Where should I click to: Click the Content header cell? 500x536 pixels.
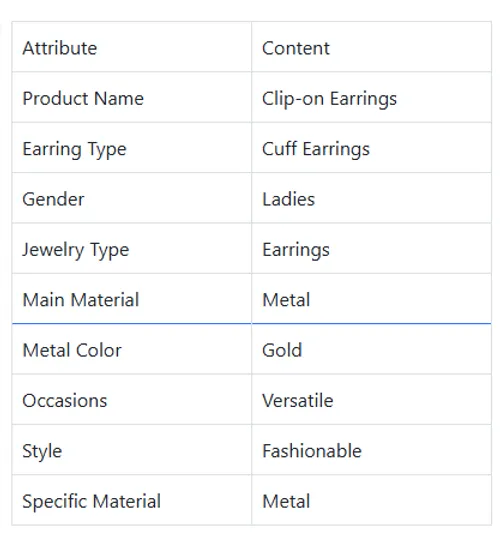[x=371, y=47]
